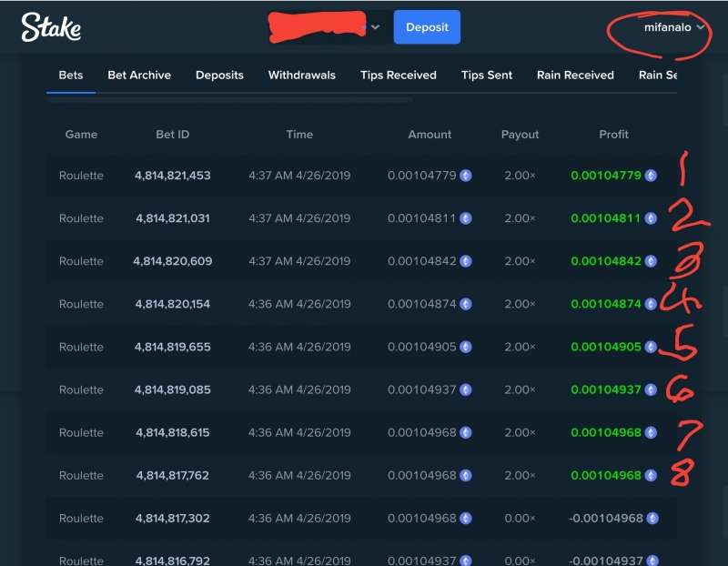Click the Payout column header
This screenshot has height=566, width=728.
pos(520,135)
